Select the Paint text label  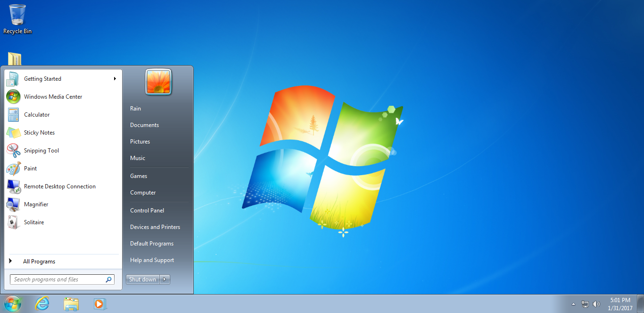(x=30, y=169)
